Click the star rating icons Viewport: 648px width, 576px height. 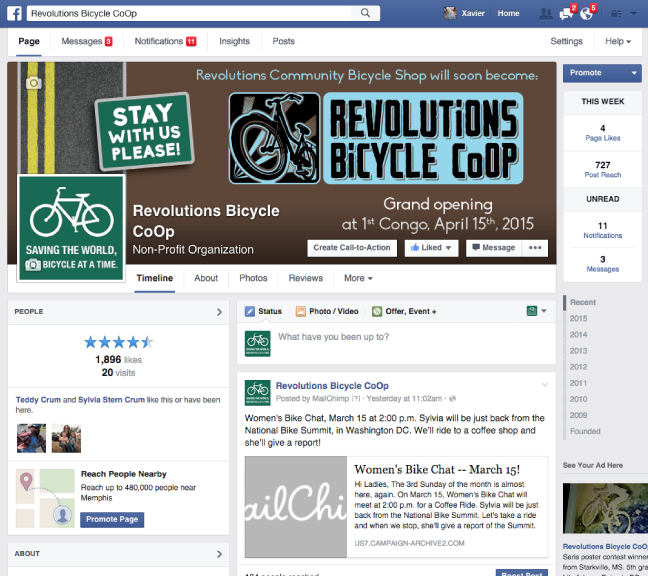coord(119,342)
